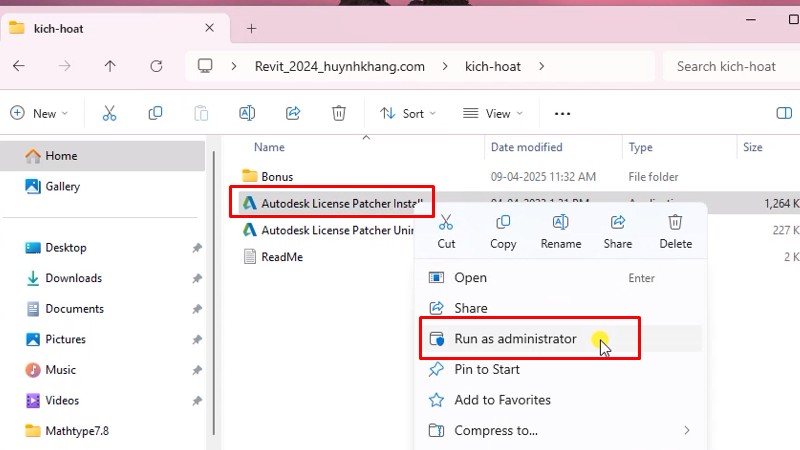Unpin Downloads using its pin icon

pos(197,279)
